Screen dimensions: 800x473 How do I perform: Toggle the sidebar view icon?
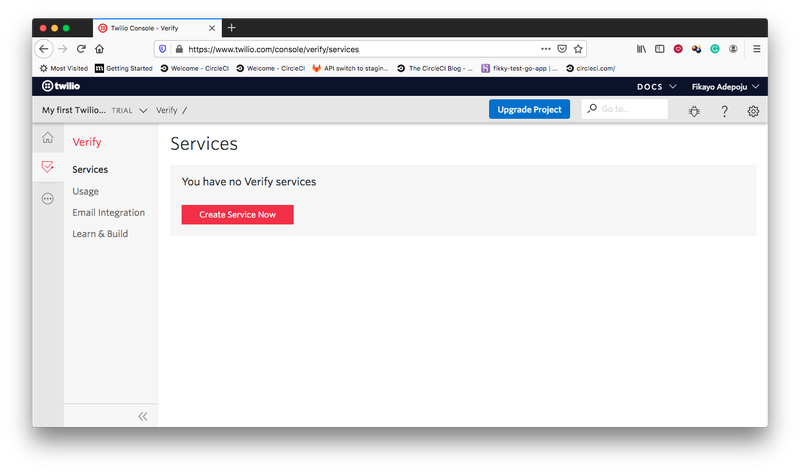[x=660, y=49]
